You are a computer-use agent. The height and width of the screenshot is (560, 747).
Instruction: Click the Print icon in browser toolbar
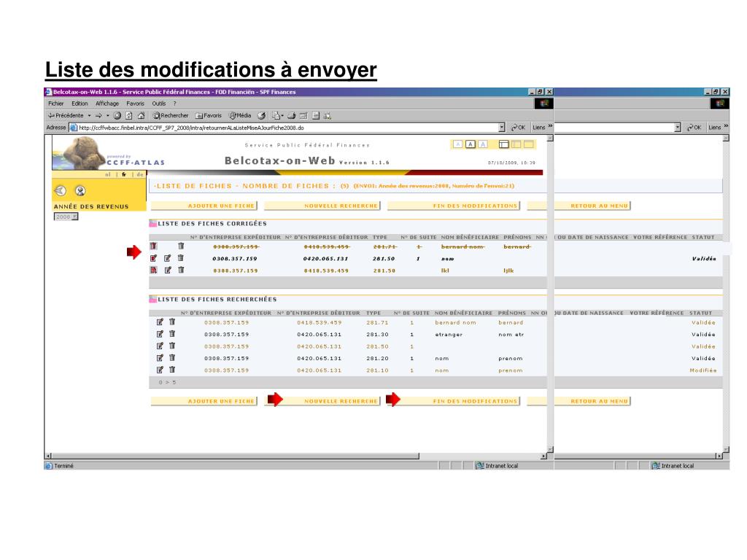[x=292, y=115]
